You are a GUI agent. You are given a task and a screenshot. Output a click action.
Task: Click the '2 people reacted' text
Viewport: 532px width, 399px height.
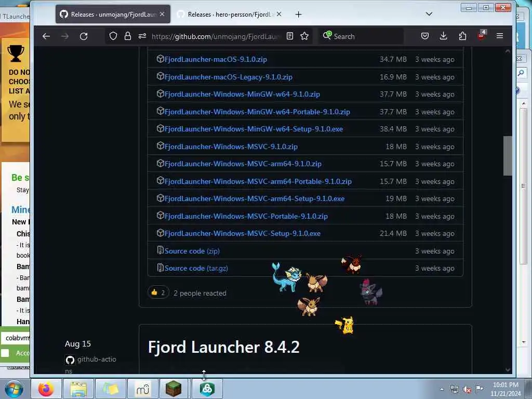click(x=200, y=293)
